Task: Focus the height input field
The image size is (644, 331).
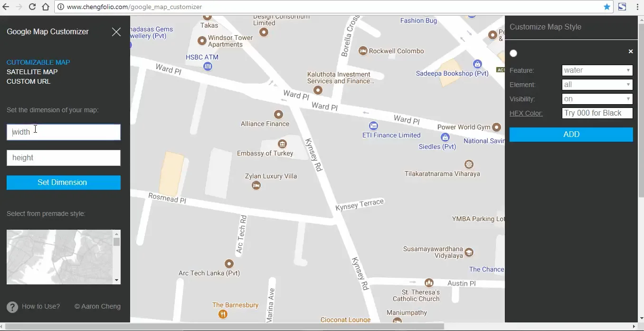Action: click(64, 158)
